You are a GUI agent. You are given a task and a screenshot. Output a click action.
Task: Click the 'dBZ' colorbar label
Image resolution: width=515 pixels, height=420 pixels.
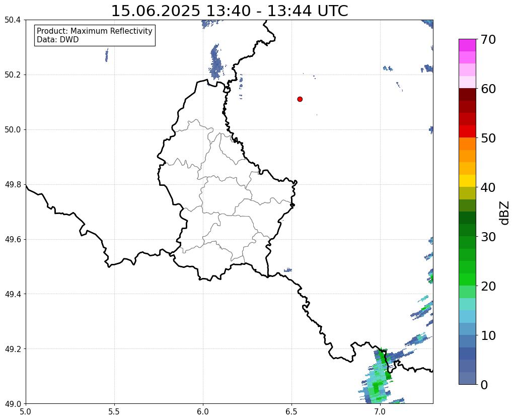point(505,213)
